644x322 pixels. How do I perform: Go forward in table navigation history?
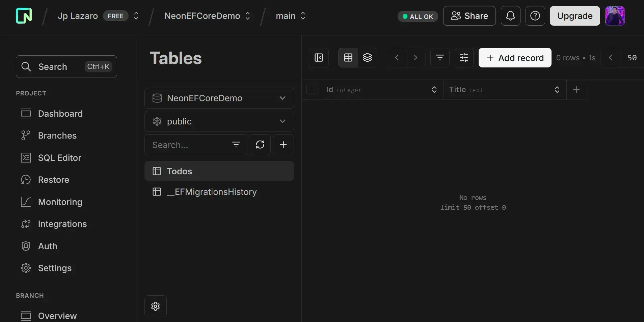[x=415, y=58]
